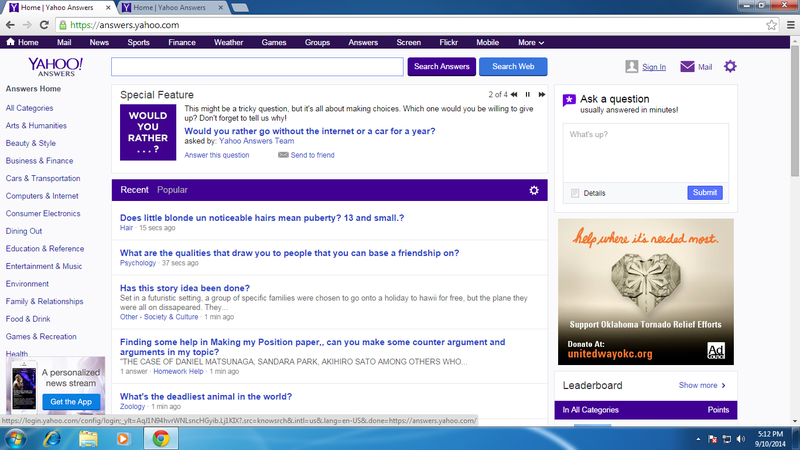Open the deadliest animal question

click(x=206, y=396)
